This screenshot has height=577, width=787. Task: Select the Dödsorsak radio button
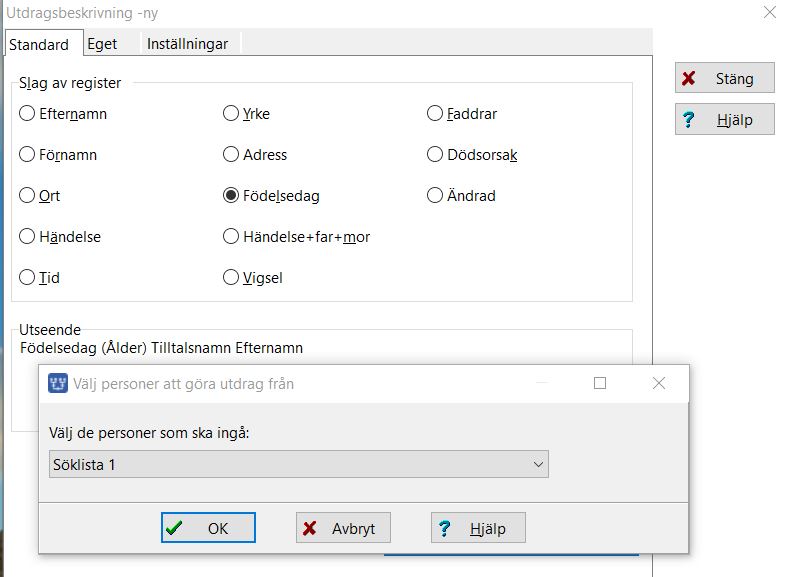coord(435,155)
